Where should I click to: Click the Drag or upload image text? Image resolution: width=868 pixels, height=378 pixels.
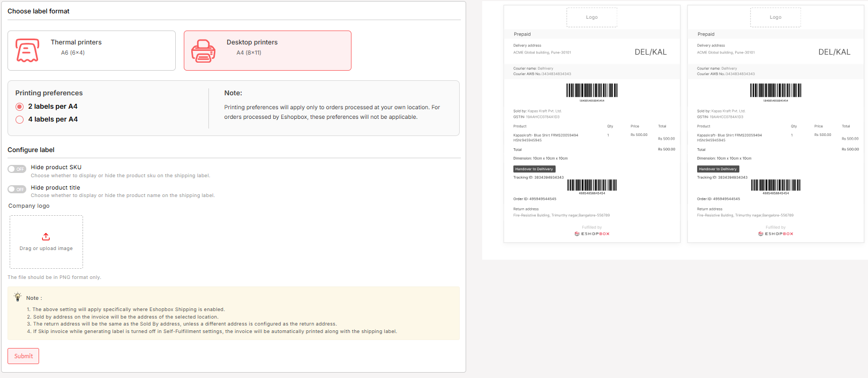[x=46, y=248]
